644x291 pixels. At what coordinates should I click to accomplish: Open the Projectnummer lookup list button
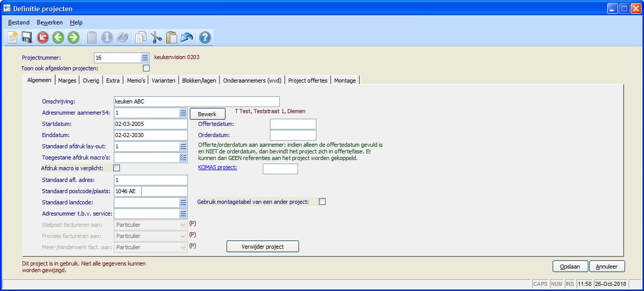click(144, 58)
